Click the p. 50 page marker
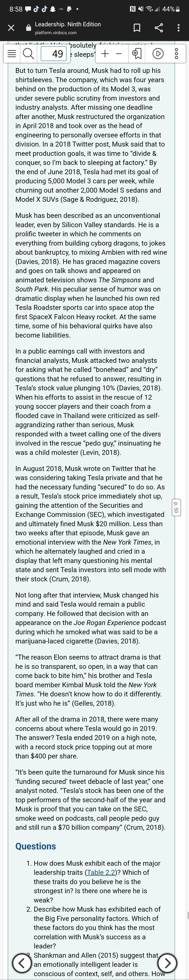The image size is (189, 980). tap(176, 508)
